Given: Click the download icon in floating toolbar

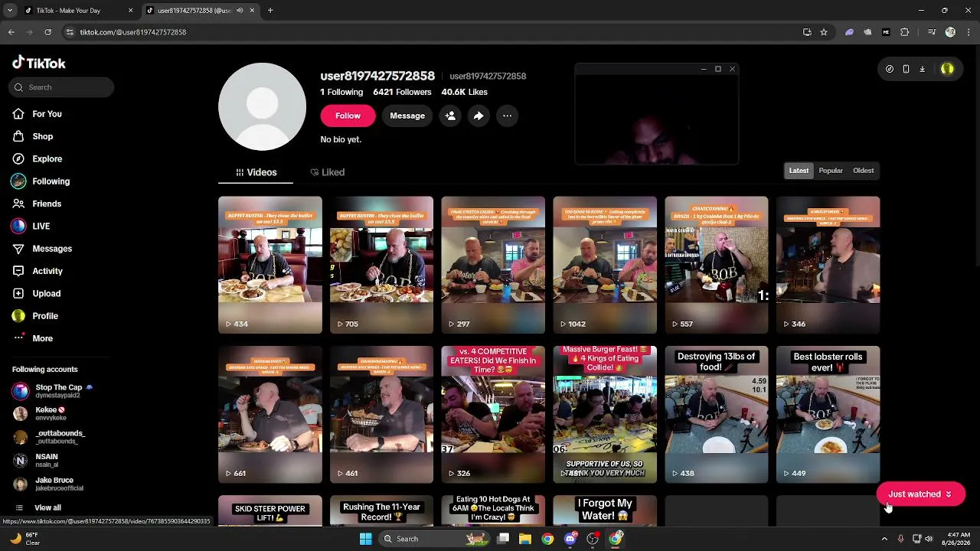Looking at the screenshot, I should [x=922, y=69].
